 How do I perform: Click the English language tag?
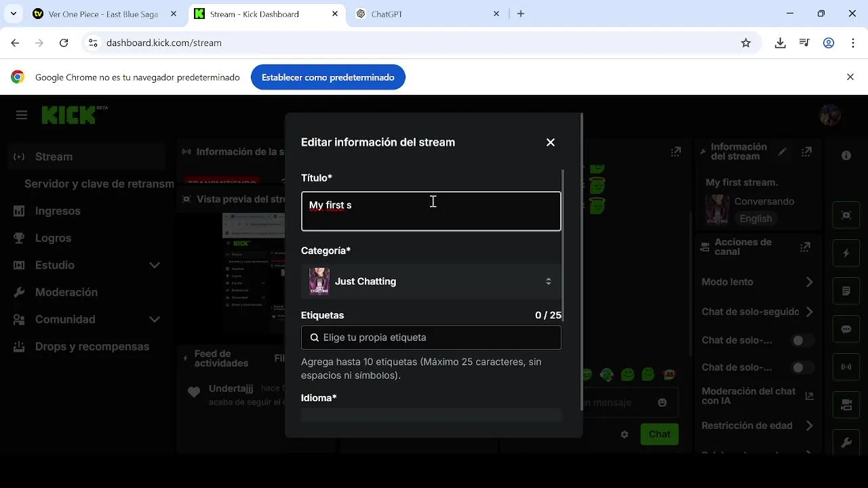755,218
